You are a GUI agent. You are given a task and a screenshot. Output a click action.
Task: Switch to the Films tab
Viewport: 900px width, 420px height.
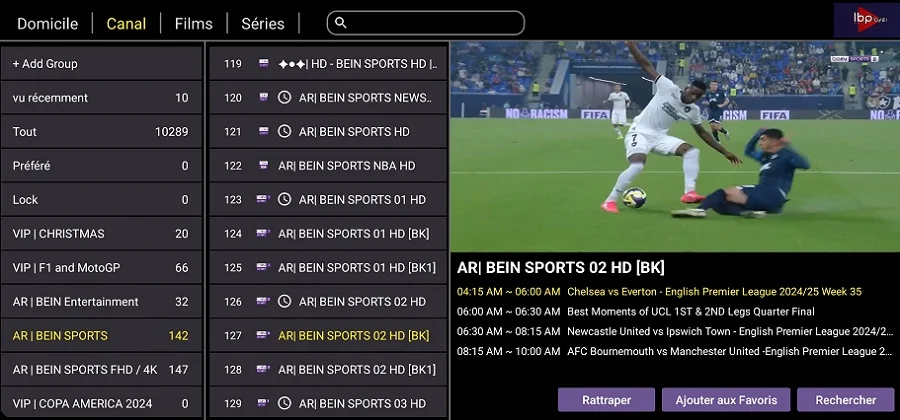click(x=193, y=23)
